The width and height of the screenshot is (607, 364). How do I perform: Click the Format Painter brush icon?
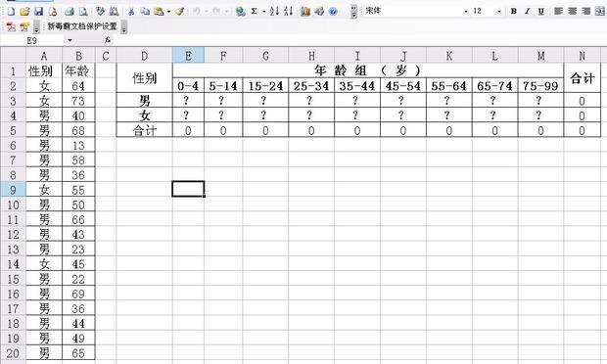(179, 12)
